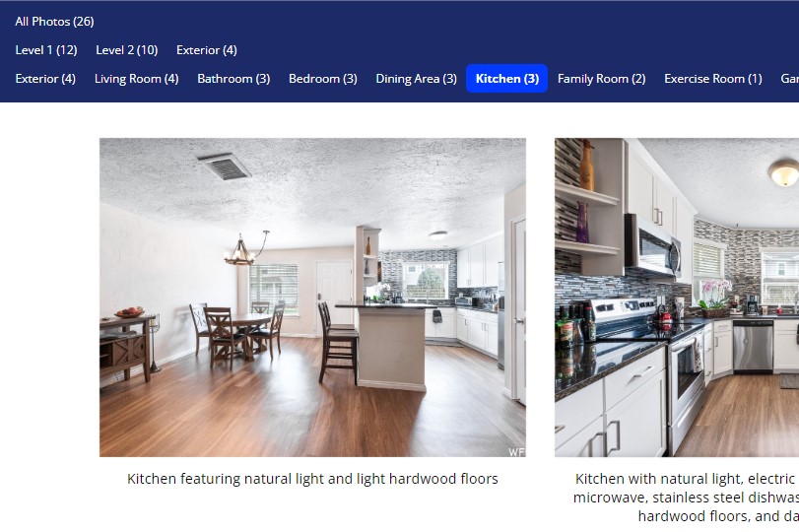Open Exercise Room (1) photos
799x532 pixels.
pos(713,79)
